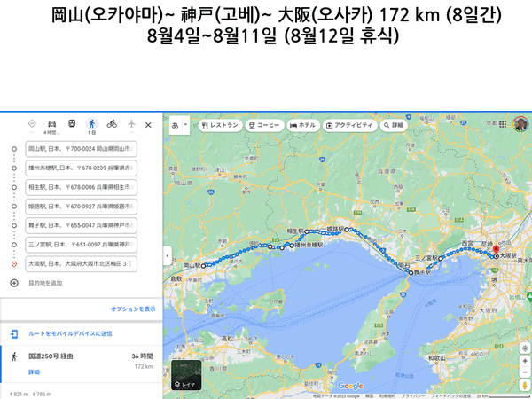Filter map by コーヒー chip

coord(265,126)
